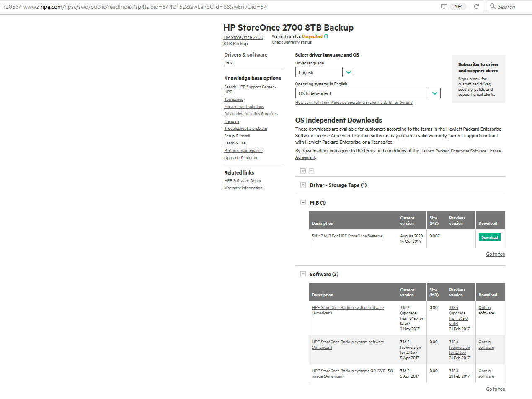Open previous version 3.15.4 upgrade from 3.15.0
Screen dimensions: 532x399
458,316
